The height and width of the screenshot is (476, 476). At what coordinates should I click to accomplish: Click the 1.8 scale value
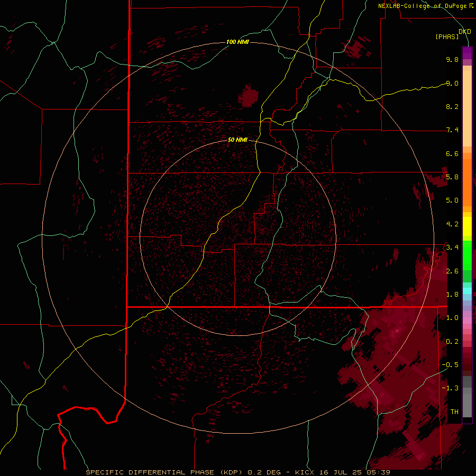pyautogui.click(x=452, y=295)
